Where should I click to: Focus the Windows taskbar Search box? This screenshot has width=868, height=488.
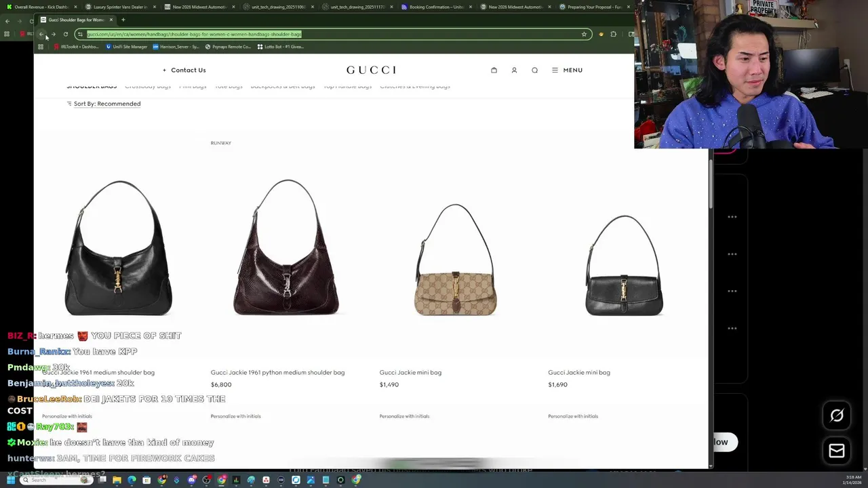tap(56, 480)
